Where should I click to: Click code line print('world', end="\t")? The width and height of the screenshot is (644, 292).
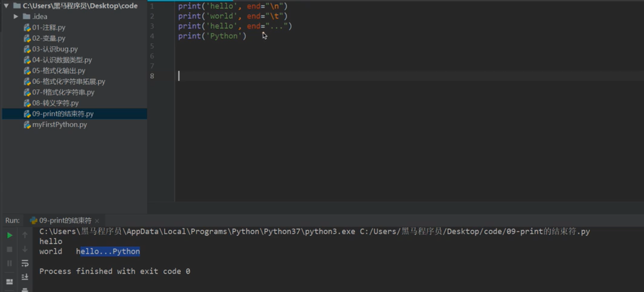pyautogui.click(x=233, y=16)
